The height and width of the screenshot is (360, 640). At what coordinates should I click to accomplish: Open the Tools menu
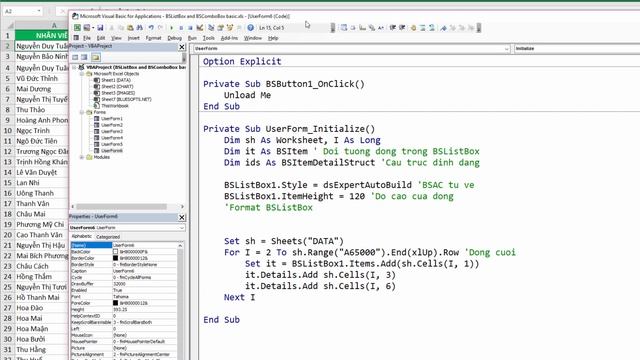209,38
